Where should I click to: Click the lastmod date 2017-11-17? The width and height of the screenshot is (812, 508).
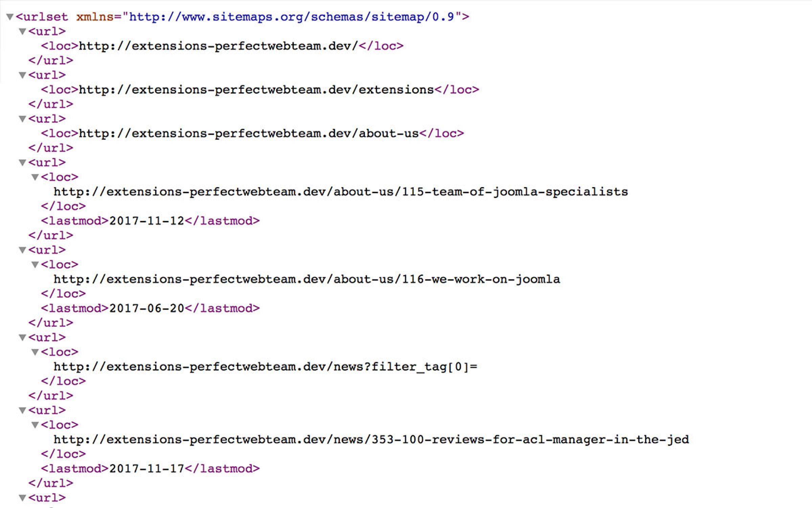pyautogui.click(x=146, y=469)
